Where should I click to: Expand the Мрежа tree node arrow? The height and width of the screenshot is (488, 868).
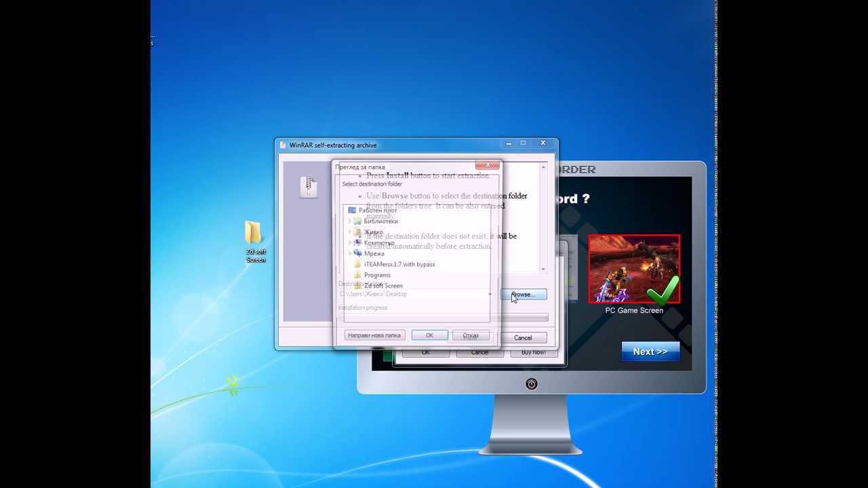coord(350,253)
